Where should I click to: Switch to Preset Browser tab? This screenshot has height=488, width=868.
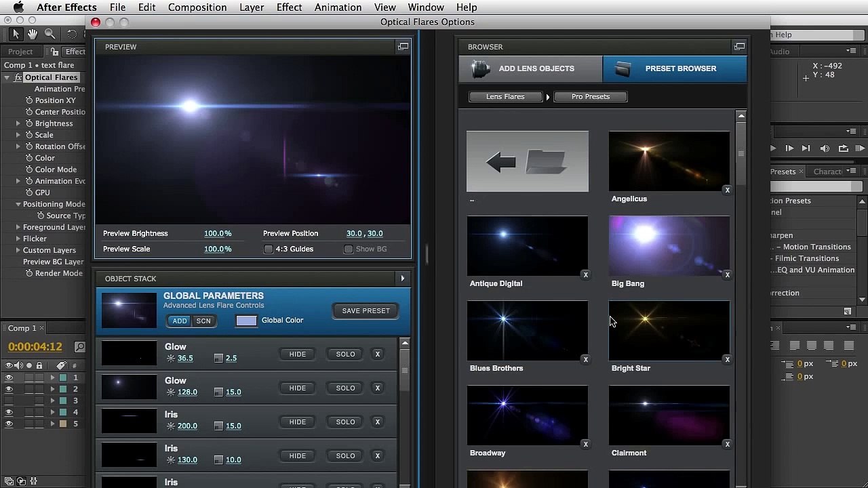(675, 68)
